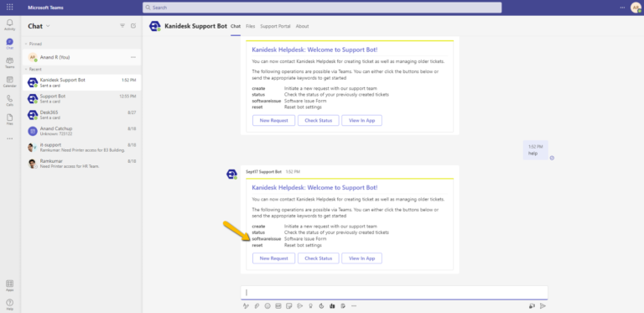This screenshot has width=644, height=313.
Task: Click the chat filter icon
Action: (122, 26)
